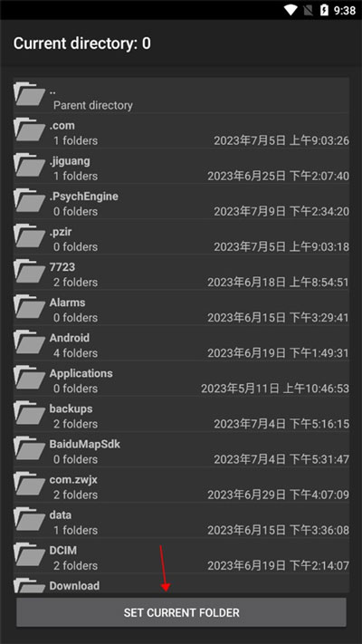Click the DCIM folder icon
The height and width of the screenshot is (644, 362).
[x=29, y=554]
